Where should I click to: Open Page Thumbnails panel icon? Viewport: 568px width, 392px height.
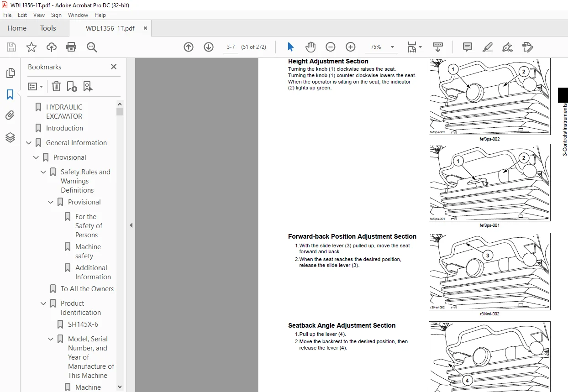pyautogui.click(x=10, y=73)
